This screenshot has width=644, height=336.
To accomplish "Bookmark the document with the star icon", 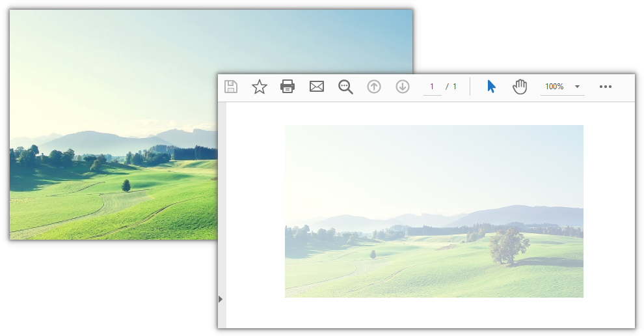I will tap(259, 87).
